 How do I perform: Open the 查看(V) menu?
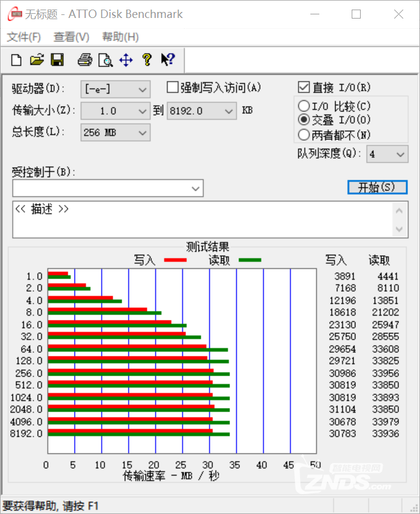tap(71, 37)
